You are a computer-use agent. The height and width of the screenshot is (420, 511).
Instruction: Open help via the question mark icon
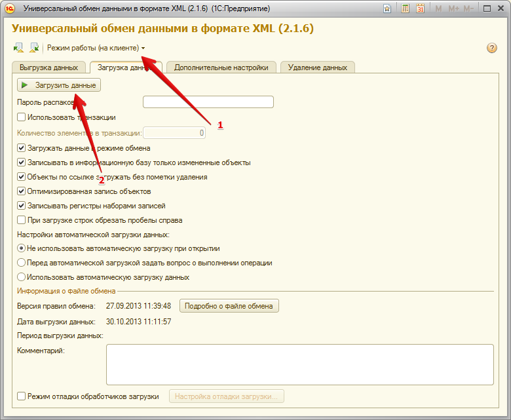coord(492,48)
